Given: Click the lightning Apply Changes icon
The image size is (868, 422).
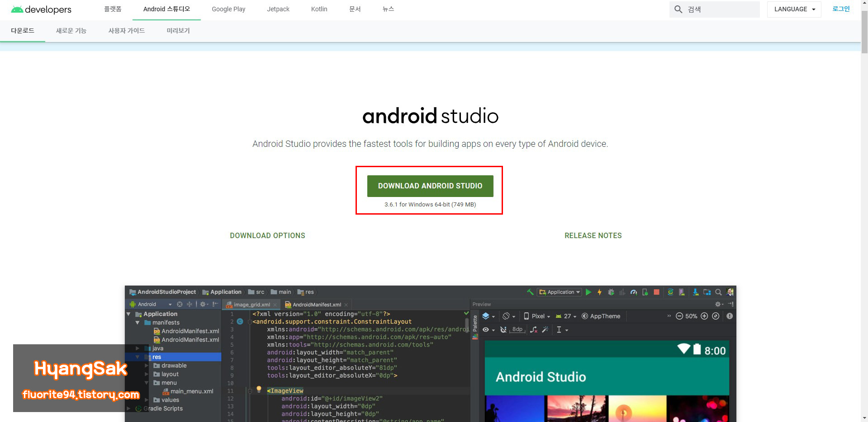Looking at the screenshot, I should coord(599,292).
